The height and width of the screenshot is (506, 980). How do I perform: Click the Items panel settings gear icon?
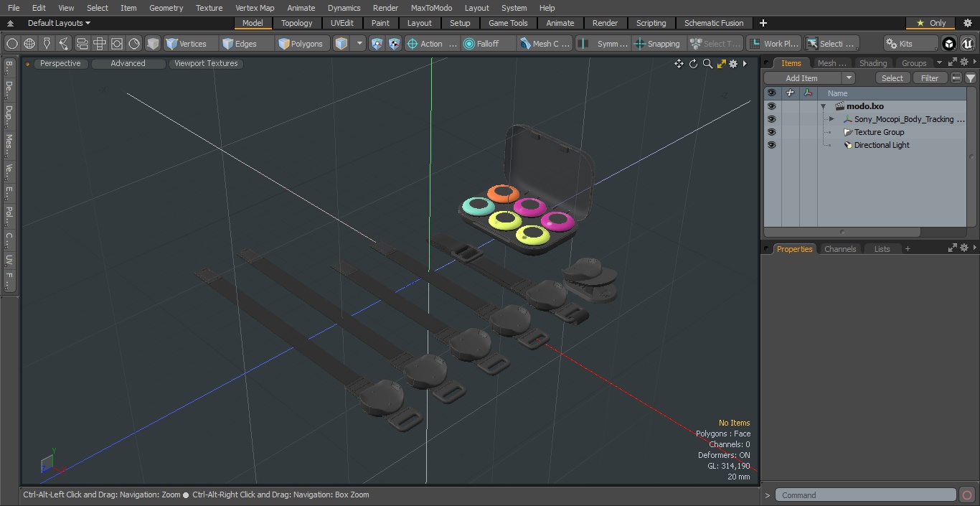pos(964,62)
